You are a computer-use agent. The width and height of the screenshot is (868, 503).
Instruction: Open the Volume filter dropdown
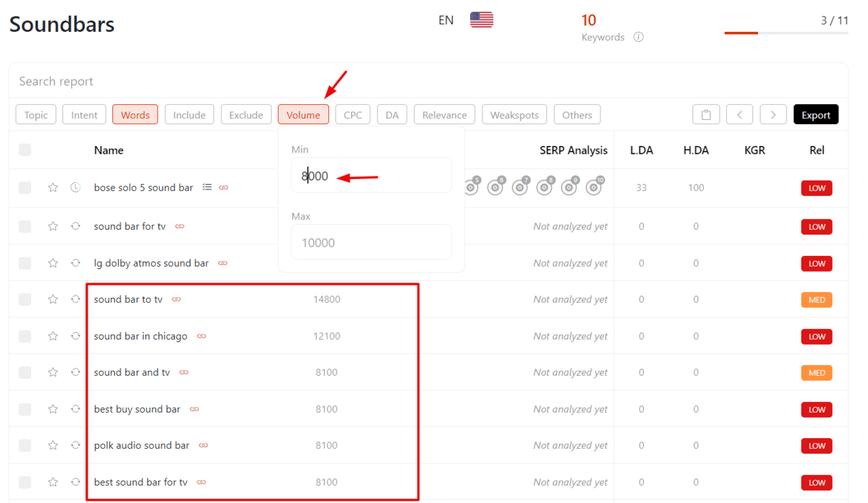pos(303,115)
